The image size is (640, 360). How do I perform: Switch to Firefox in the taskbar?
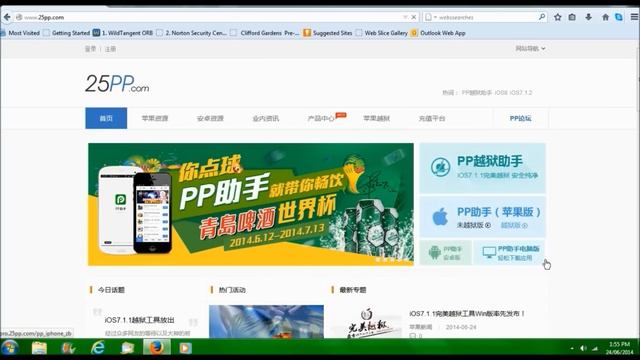pos(156,348)
